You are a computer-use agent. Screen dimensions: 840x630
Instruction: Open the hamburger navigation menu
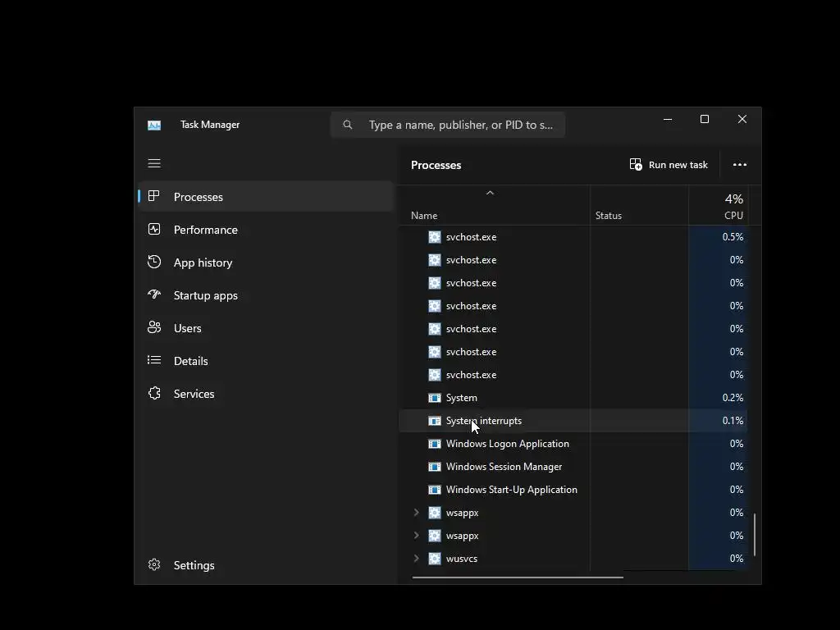(x=154, y=163)
